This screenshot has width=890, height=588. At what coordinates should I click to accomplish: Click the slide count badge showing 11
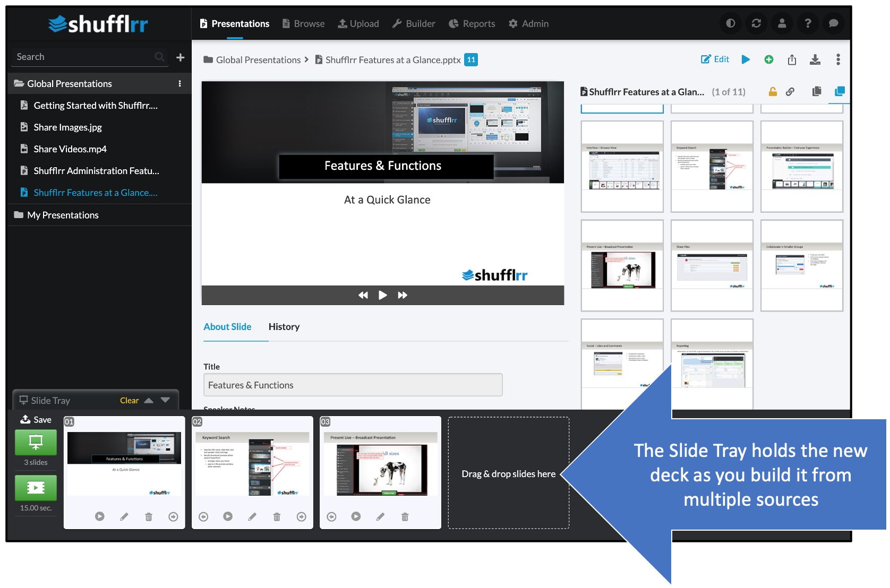coord(471,59)
